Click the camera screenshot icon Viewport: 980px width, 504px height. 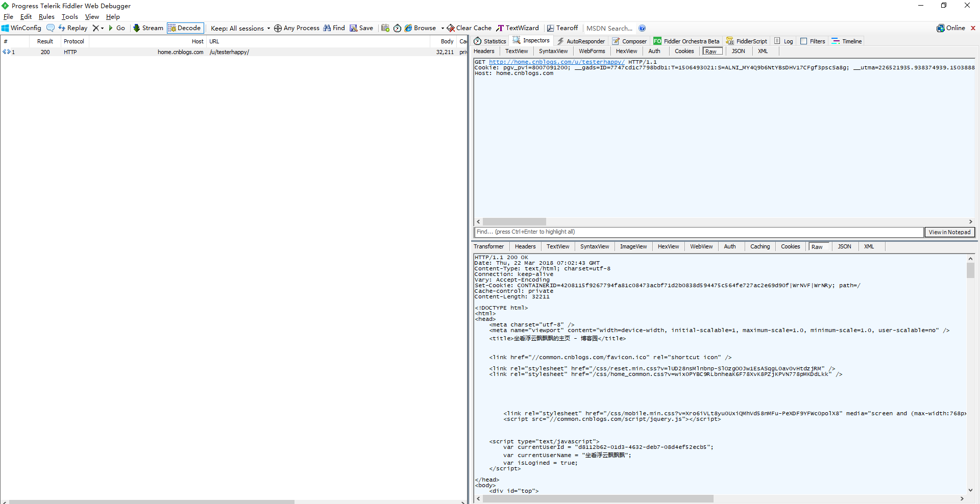pyautogui.click(x=385, y=28)
